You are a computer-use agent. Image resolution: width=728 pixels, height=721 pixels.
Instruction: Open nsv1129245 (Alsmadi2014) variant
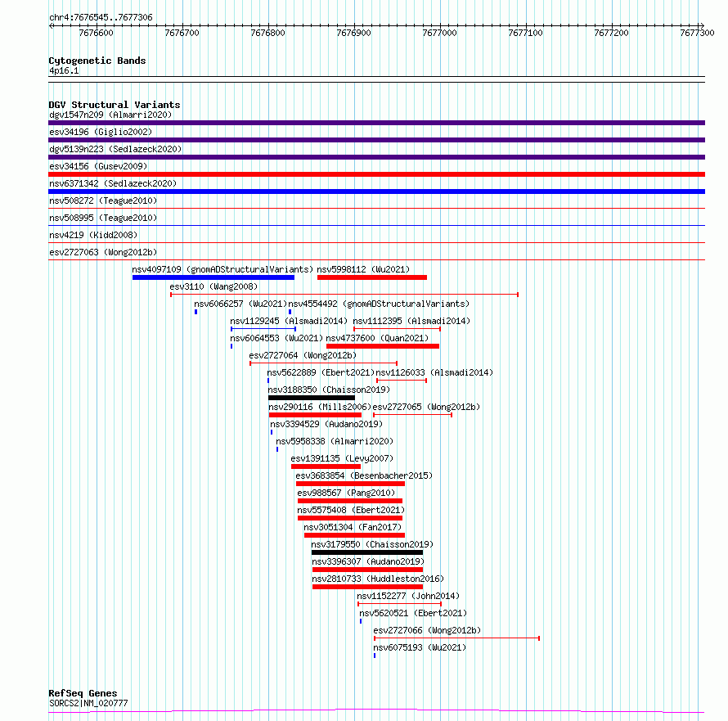tap(289, 321)
